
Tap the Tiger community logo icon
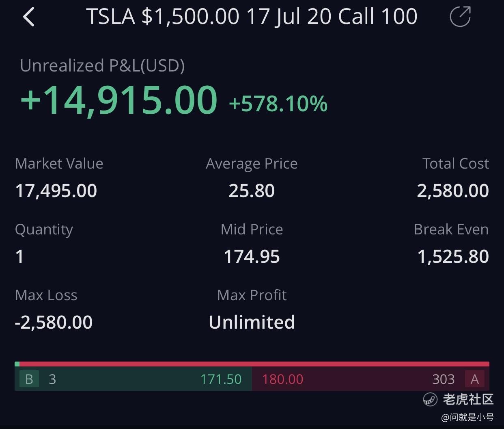430,399
